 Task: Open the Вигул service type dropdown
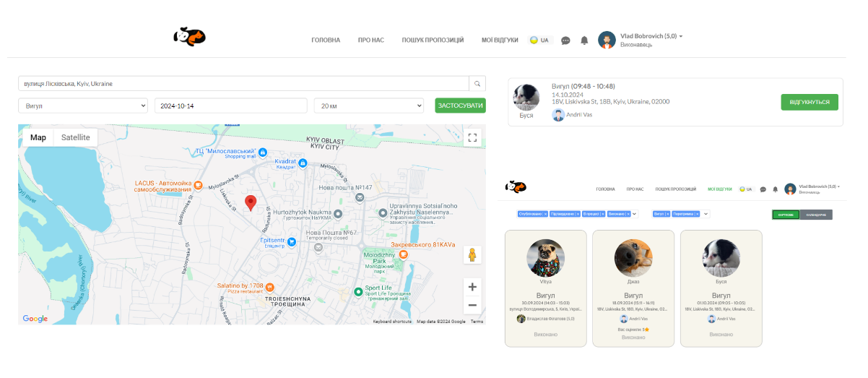point(83,106)
